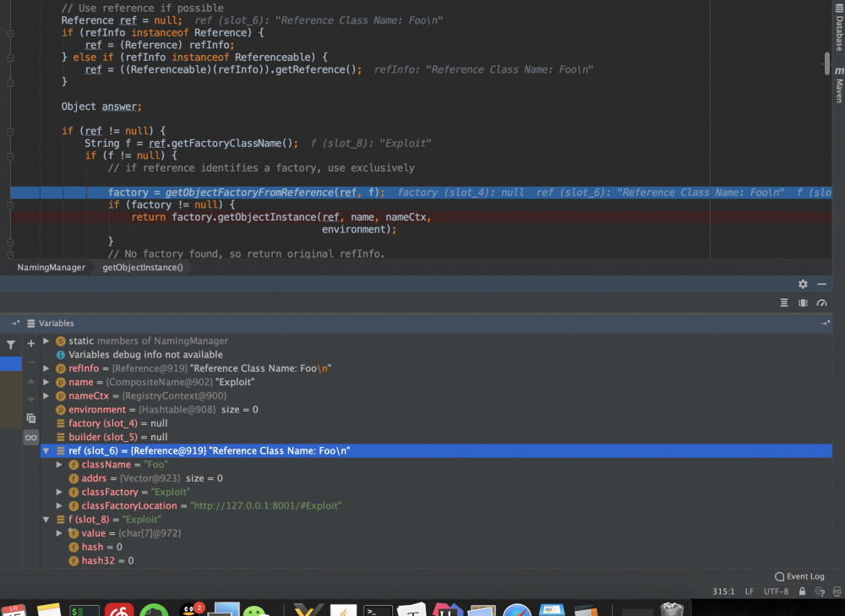Click the copy value icon in sidebar

31,418
